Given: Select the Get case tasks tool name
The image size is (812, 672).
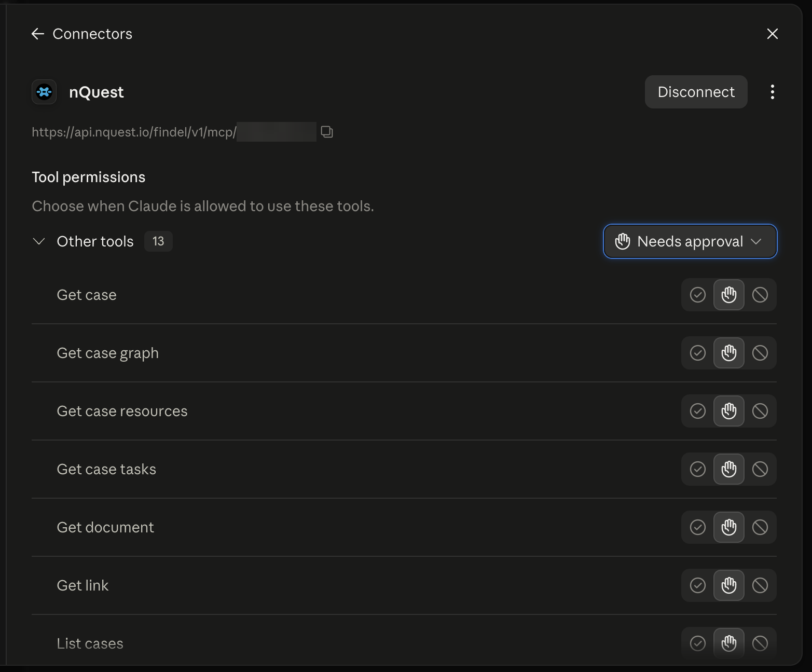Looking at the screenshot, I should [x=106, y=469].
